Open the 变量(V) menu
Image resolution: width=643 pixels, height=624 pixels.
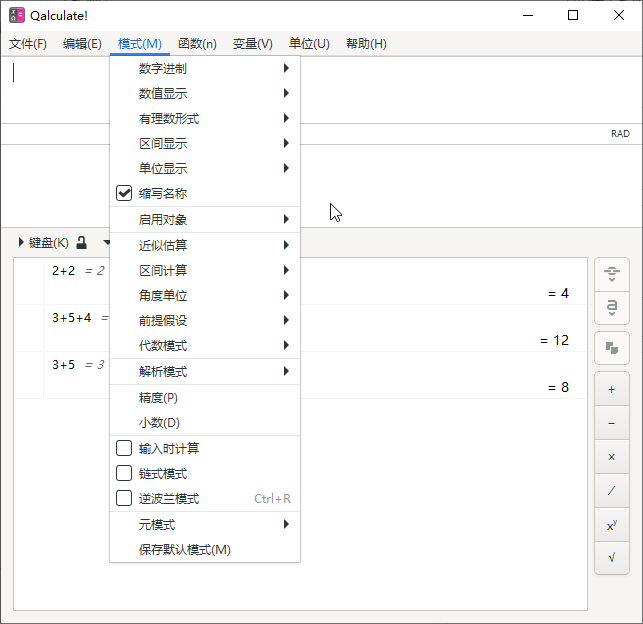point(253,43)
